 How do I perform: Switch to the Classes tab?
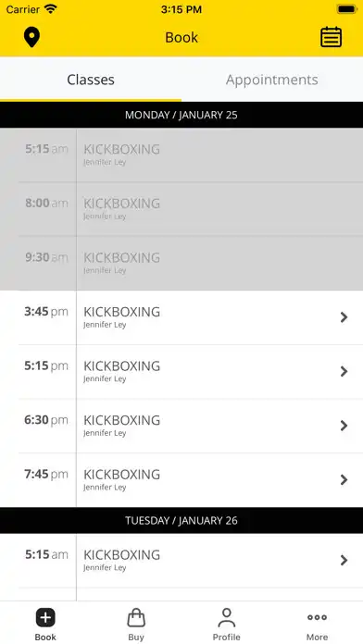[x=91, y=80]
